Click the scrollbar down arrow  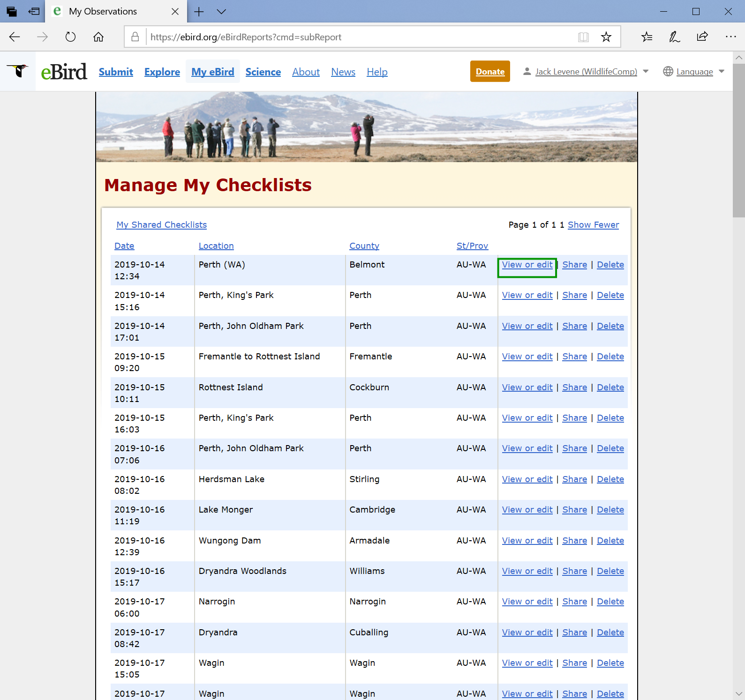(x=738, y=694)
